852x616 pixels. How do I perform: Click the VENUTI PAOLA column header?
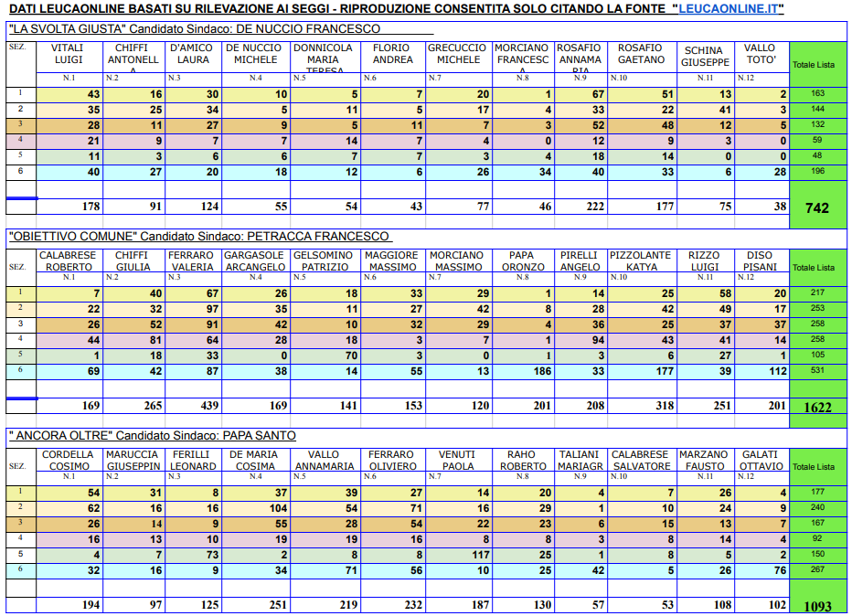click(x=457, y=460)
